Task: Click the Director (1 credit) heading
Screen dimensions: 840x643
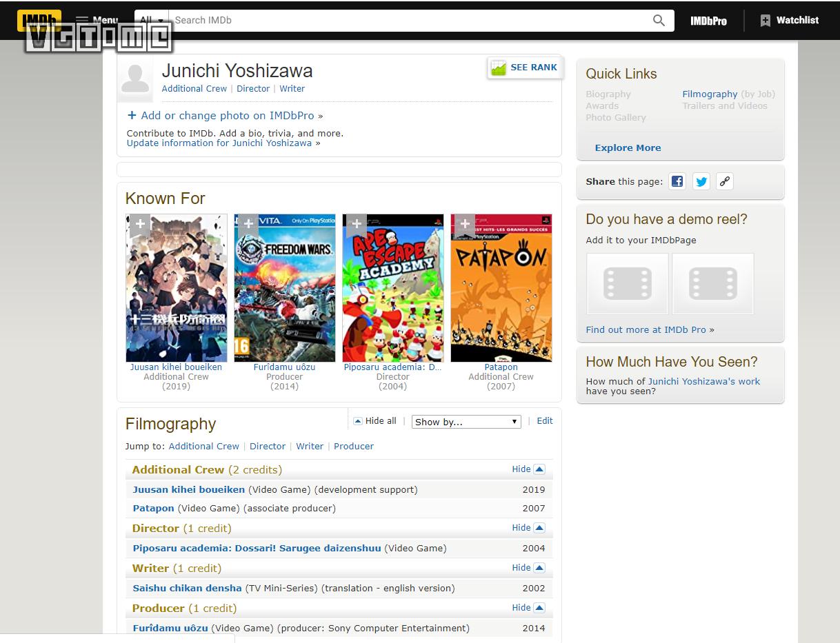Action: 181,529
